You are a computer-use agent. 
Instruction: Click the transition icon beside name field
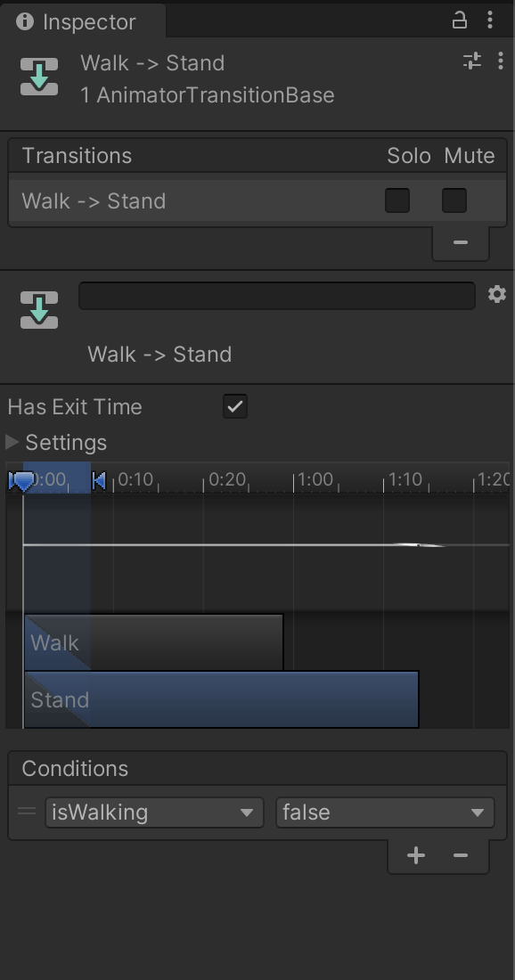[x=39, y=310]
